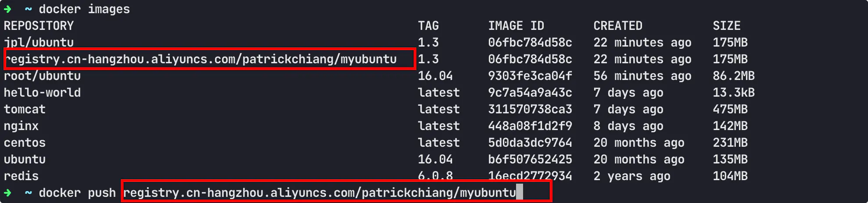This screenshot has width=868, height=203.
Task: Click the highlighted aliyuncs registry entry in the image list
Action: tap(201, 59)
